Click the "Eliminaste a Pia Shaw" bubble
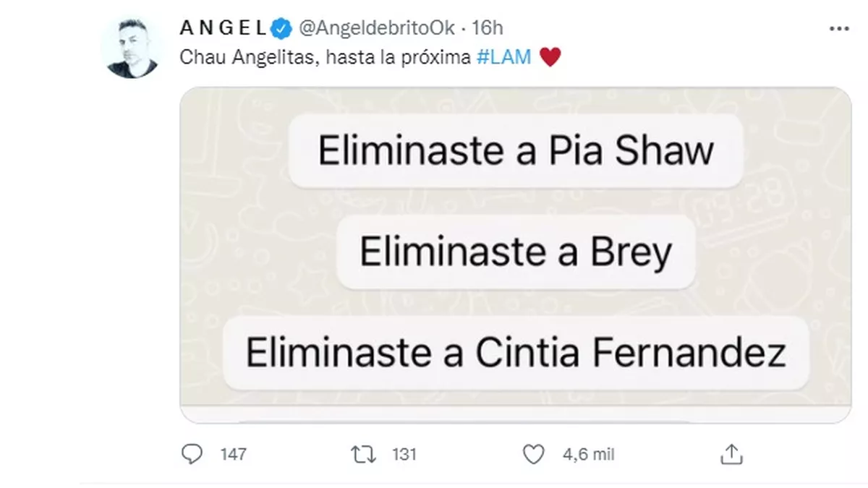 pos(516,151)
